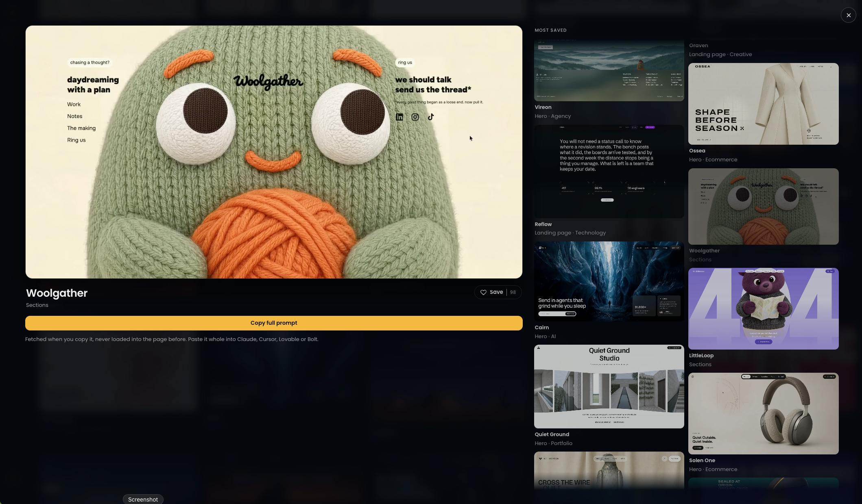Open the LittleLoop 404 thumbnail
Viewport: 862px width, 504px height.
(763, 308)
